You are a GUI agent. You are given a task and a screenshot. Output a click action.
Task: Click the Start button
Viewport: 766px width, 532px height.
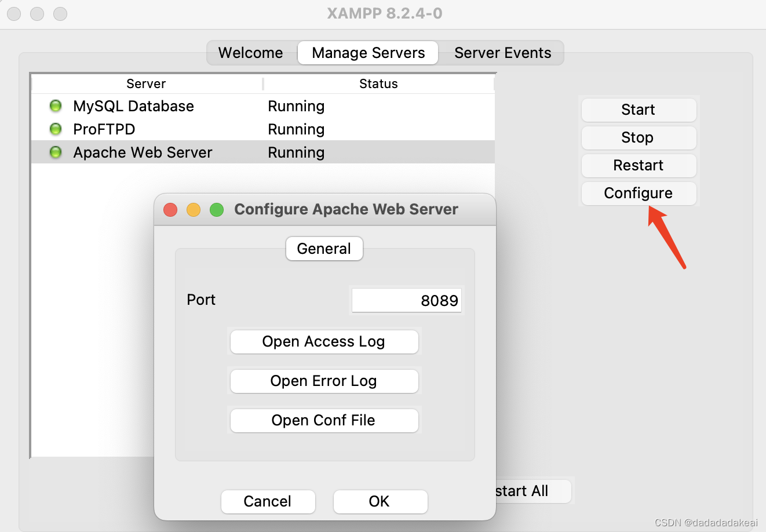[x=638, y=110]
